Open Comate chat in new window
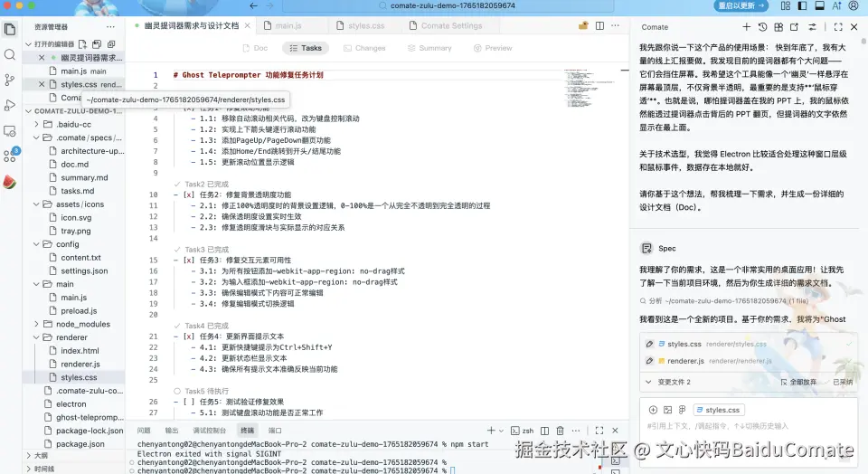Viewport: 868px width, 474px height. tap(795, 26)
